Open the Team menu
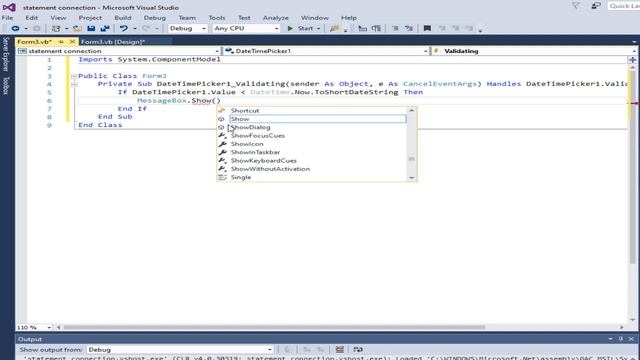The image size is (640, 360). click(x=187, y=18)
